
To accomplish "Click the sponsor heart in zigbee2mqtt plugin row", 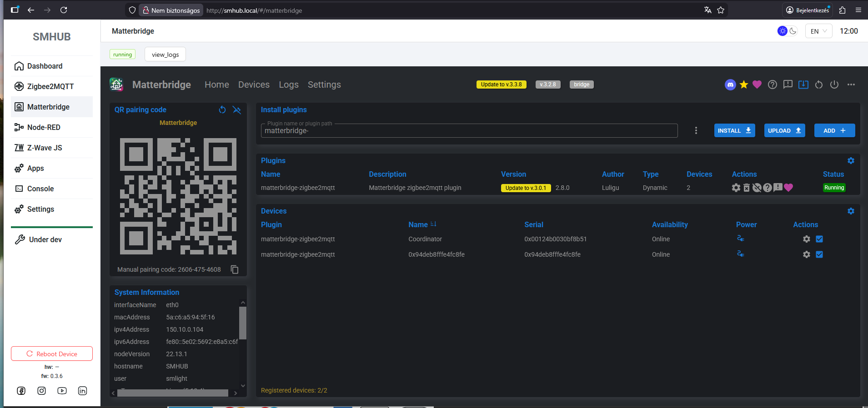I will coord(788,188).
